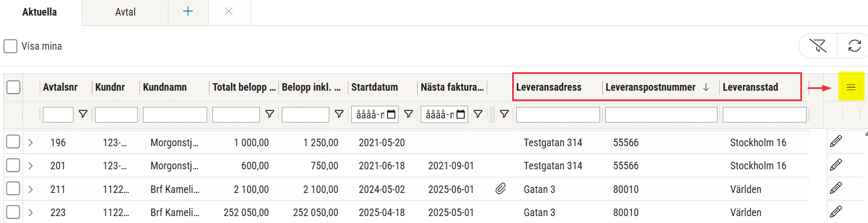Expand the row for agreement 211
The image size is (868, 223).
coord(31,189)
